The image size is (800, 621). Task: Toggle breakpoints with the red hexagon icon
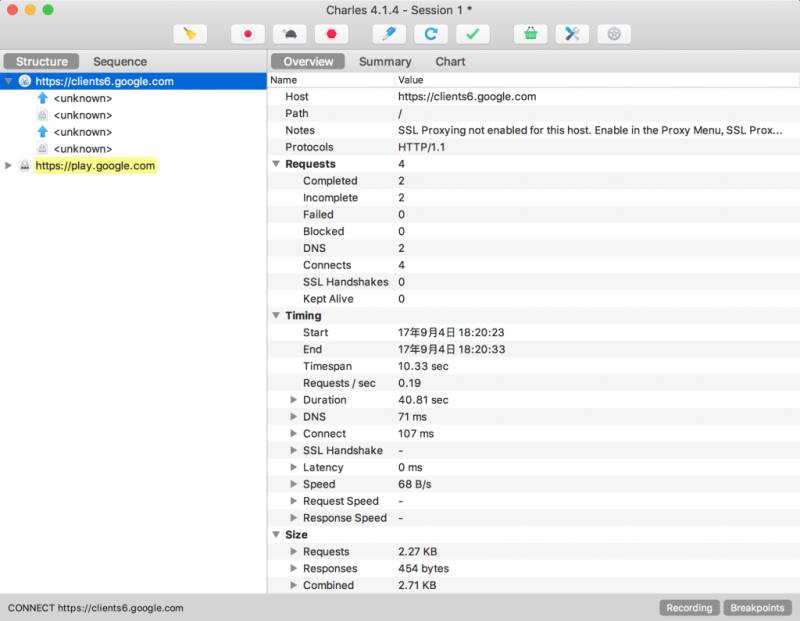[x=331, y=34]
